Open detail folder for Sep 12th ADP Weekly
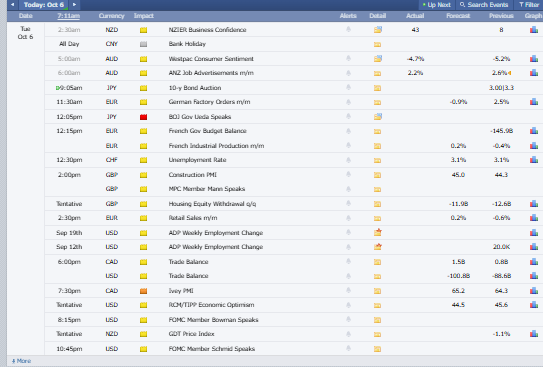543x367 pixels. click(377, 247)
